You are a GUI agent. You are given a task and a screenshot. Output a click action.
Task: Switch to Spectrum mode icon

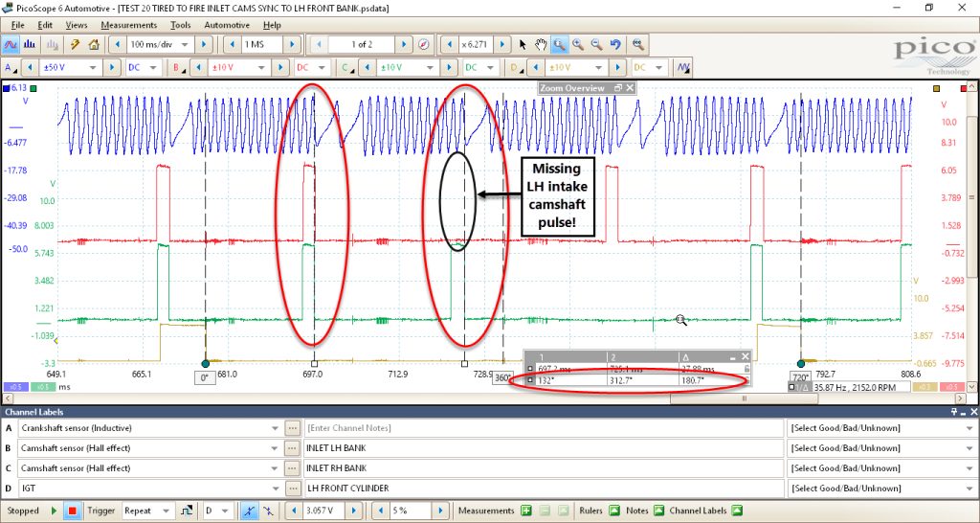pyautogui.click(x=29, y=44)
